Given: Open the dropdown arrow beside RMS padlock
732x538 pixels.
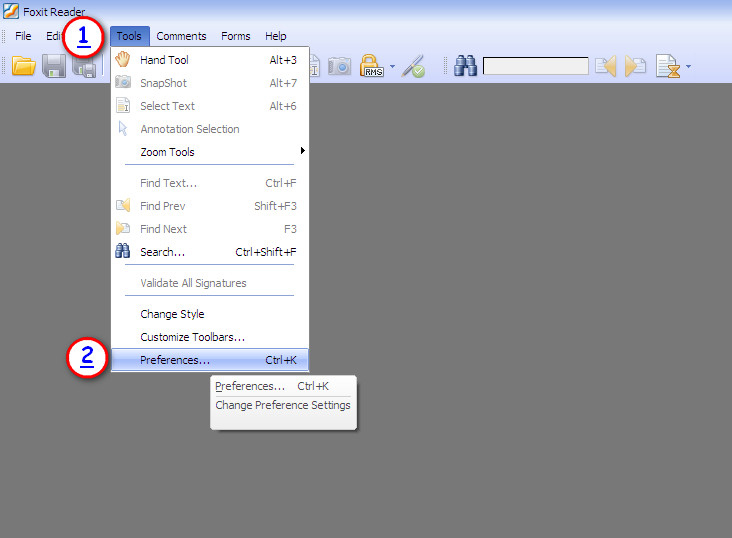Looking at the screenshot, I should tap(393, 68).
